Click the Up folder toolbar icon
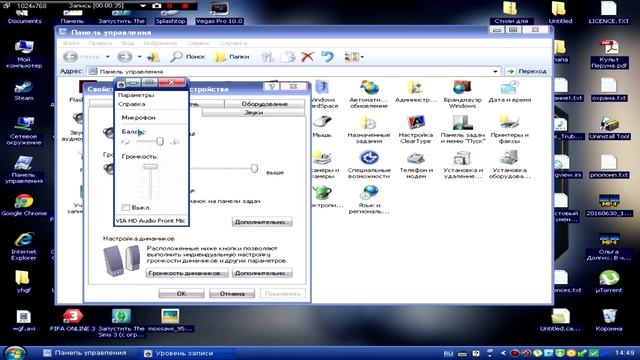This screenshot has height=360, width=640. tap(153, 57)
